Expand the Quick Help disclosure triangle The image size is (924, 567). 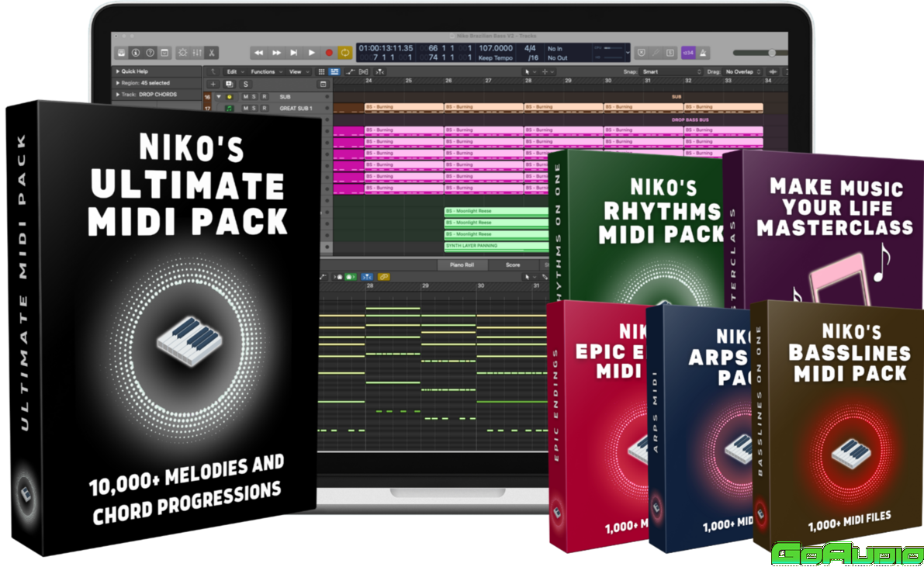pyautogui.click(x=118, y=71)
